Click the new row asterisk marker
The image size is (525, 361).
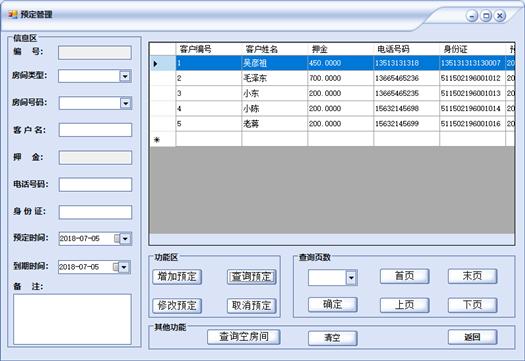[156, 140]
